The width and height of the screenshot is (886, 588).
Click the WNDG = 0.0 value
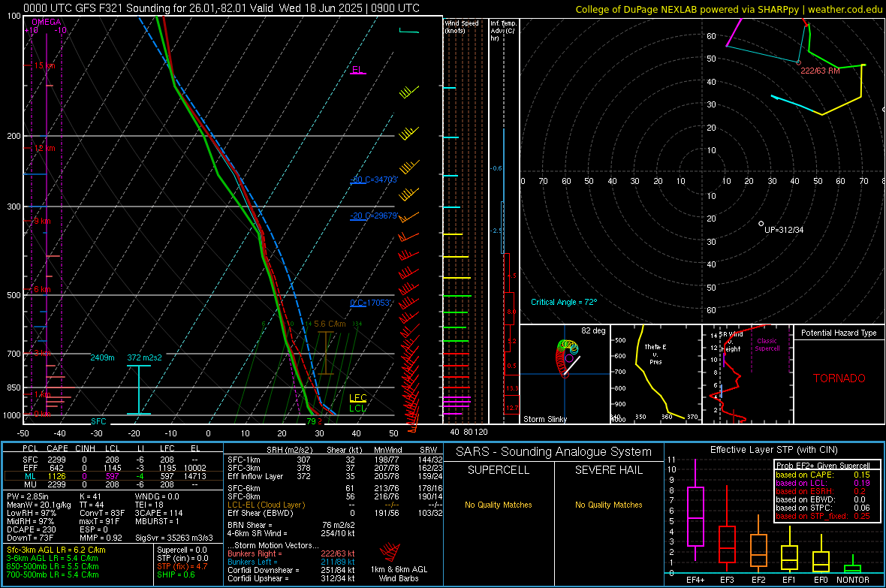pyautogui.click(x=157, y=496)
